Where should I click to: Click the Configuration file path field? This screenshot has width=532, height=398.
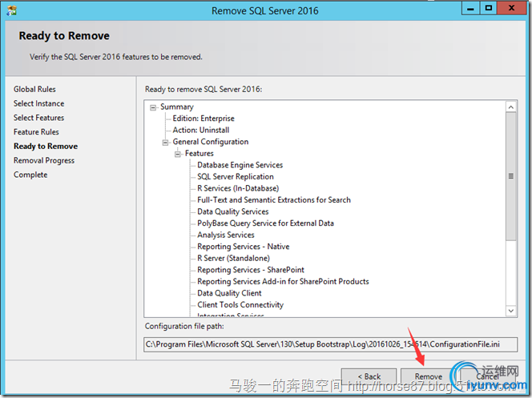click(330, 344)
